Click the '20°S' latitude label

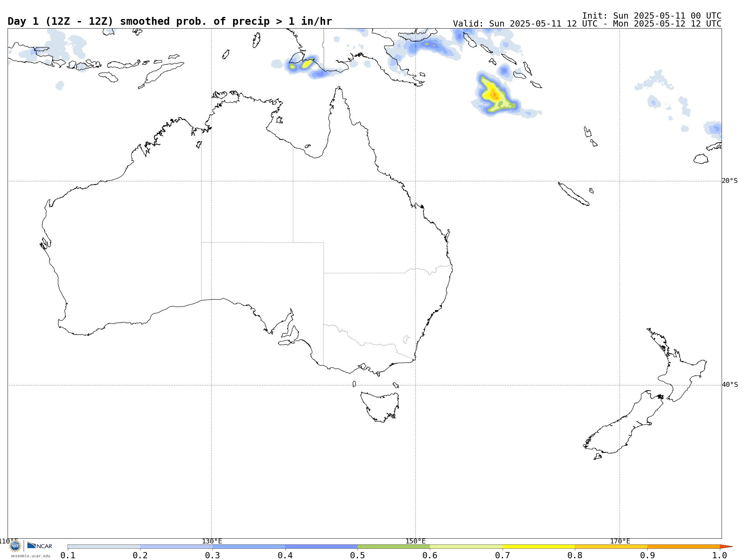click(730, 181)
